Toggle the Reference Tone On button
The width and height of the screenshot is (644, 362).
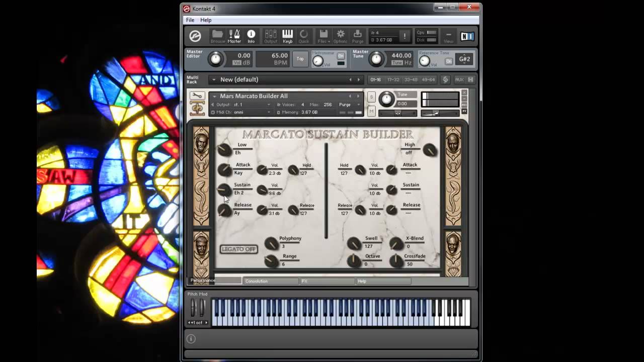448,61
